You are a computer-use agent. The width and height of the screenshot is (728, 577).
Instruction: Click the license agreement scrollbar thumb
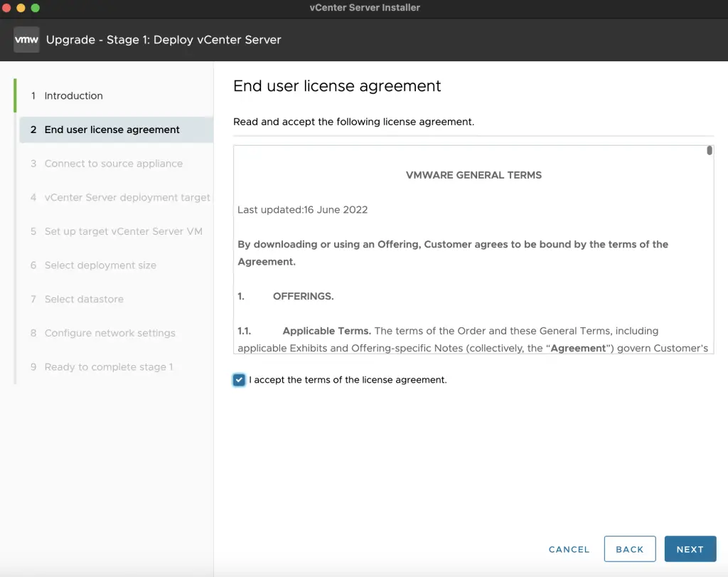[709, 151]
